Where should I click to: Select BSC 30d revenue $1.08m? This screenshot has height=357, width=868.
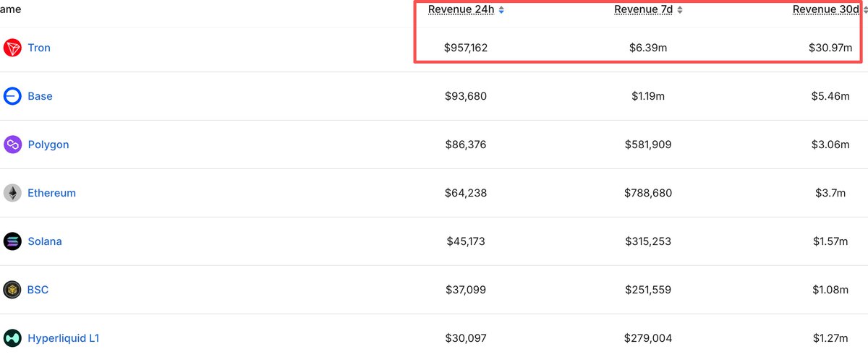pyautogui.click(x=830, y=290)
